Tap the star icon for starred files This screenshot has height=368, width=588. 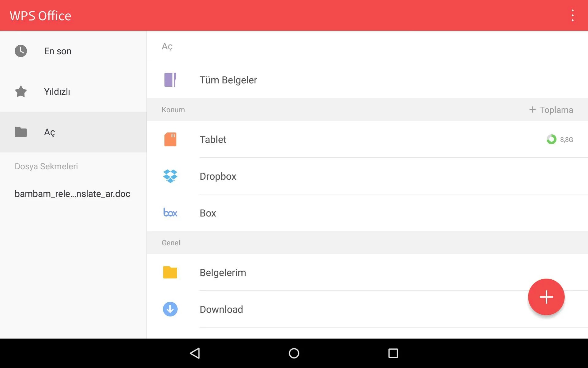coord(21,91)
